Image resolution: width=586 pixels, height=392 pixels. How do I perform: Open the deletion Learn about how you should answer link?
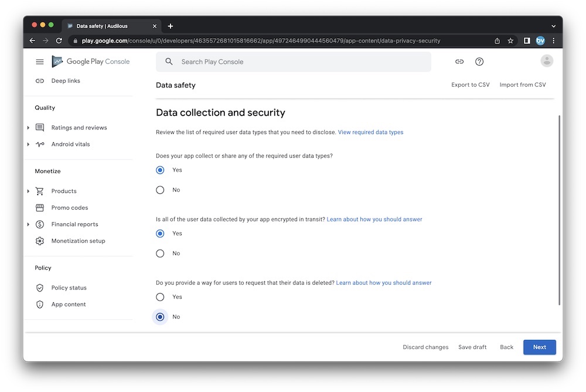(383, 283)
